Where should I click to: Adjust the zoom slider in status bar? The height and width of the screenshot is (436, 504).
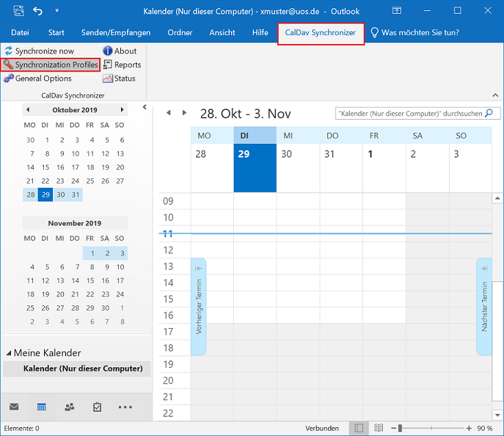point(400,428)
